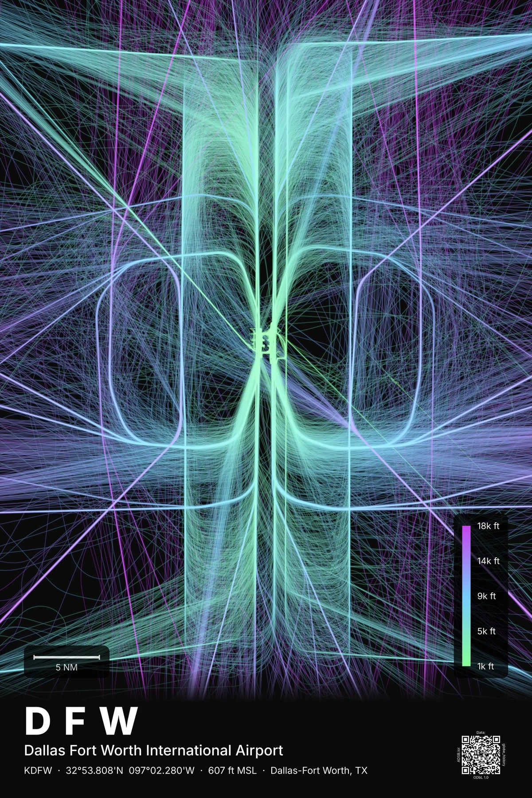
Task: Click the QR code image
Action: pos(481,755)
